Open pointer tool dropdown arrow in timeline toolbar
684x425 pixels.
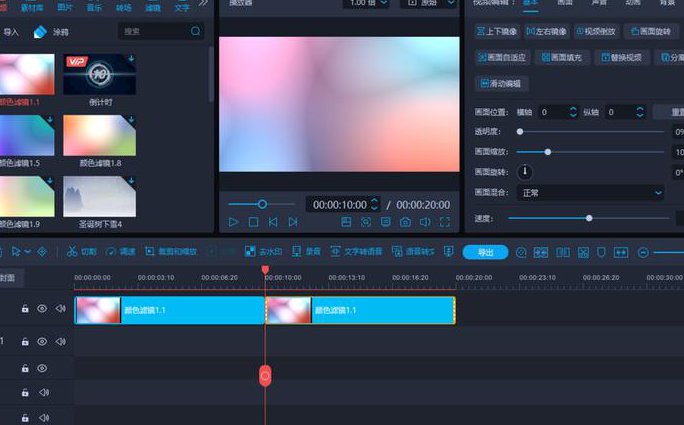(x=28, y=252)
